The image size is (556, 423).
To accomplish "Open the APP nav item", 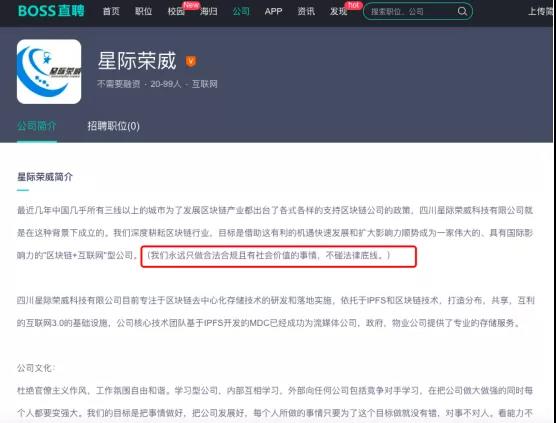I will click(273, 11).
